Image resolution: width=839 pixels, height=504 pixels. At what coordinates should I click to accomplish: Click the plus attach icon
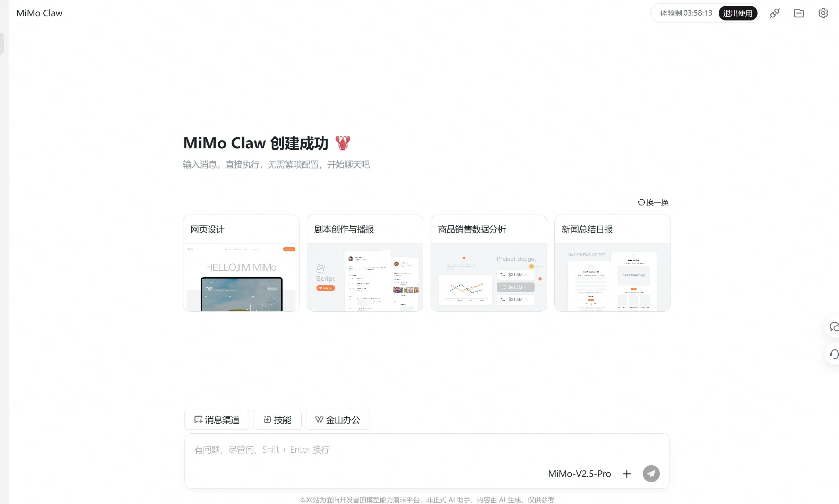coord(626,473)
